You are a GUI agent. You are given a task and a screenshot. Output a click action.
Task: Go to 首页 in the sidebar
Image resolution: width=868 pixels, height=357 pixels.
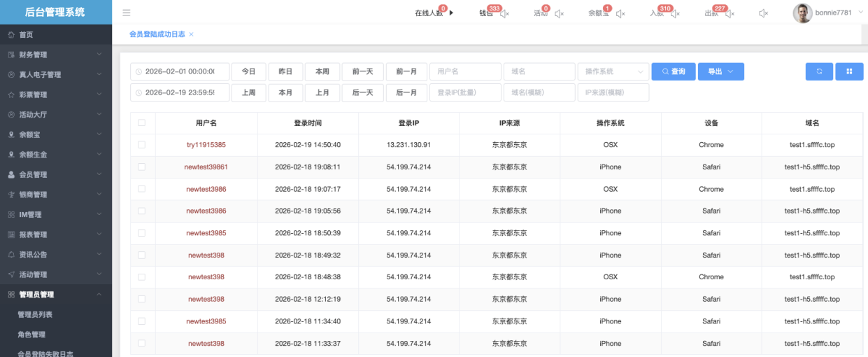(x=26, y=34)
